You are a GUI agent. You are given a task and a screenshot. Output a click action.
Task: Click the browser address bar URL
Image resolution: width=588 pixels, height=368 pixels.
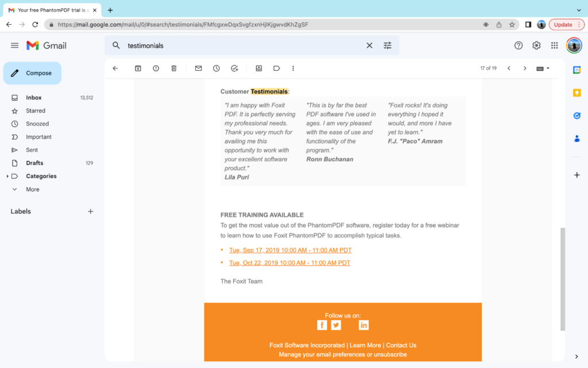pyautogui.click(x=183, y=24)
